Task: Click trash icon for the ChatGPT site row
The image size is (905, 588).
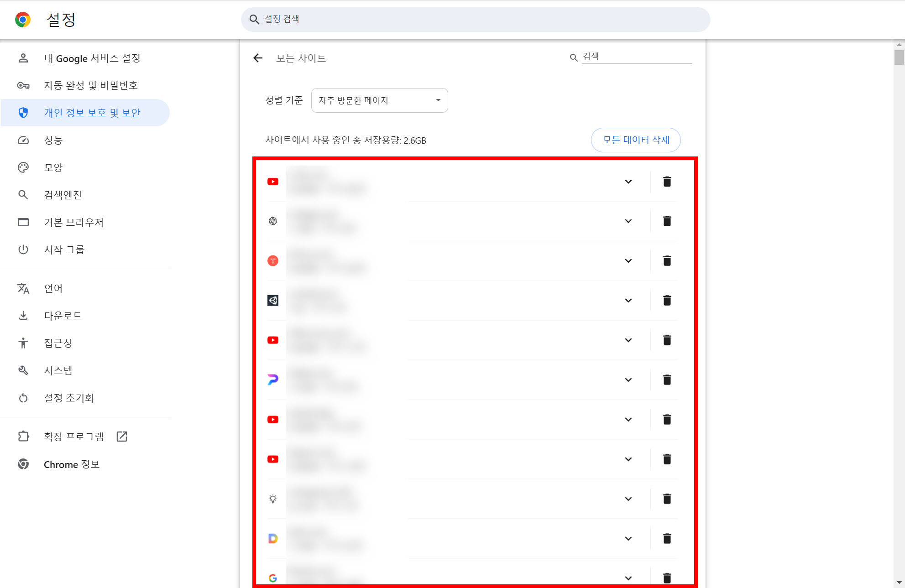Action: tap(667, 221)
